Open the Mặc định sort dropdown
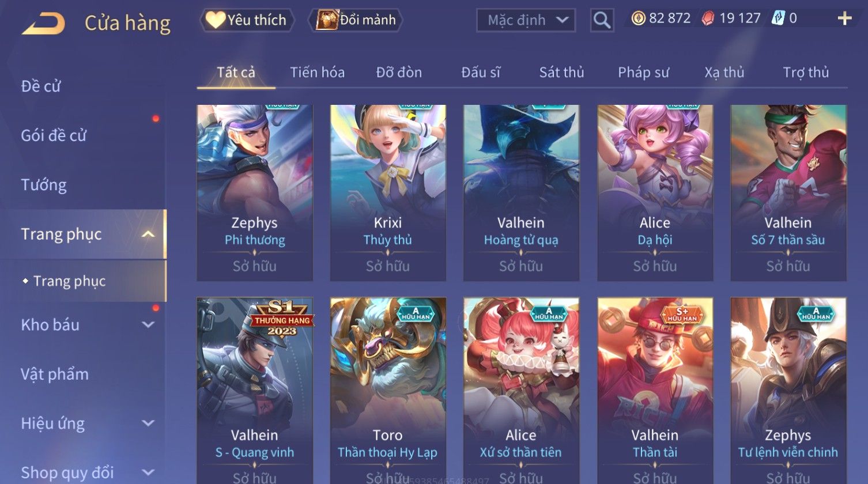Viewport: 868px width, 484px height. pyautogui.click(x=526, y=21)
